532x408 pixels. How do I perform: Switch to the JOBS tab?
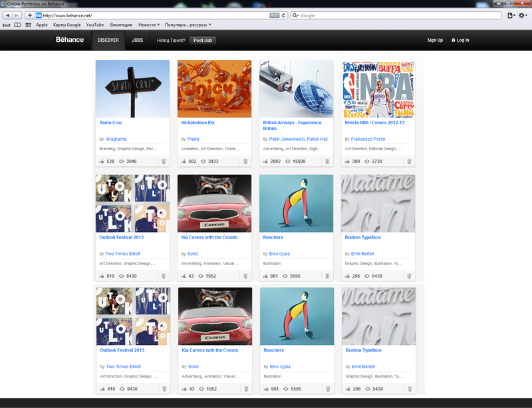[138, 40]
